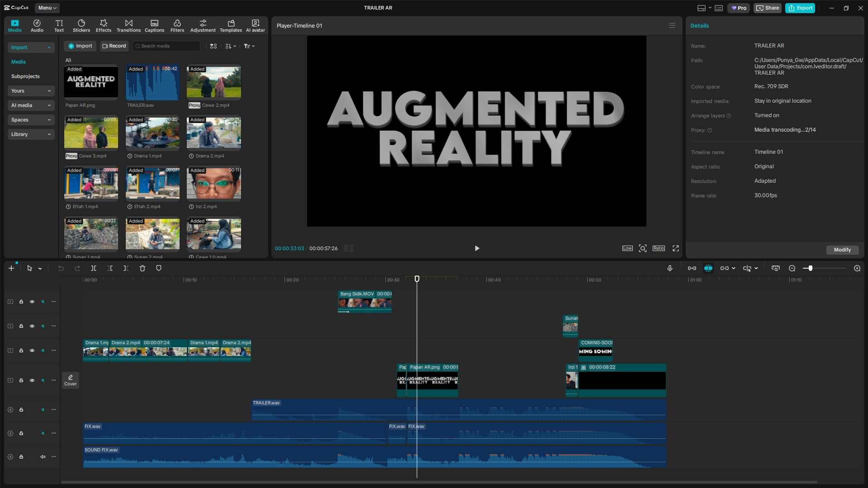Click the Cover edit button
The height and width of the screenshot is (488, 868).
(71, 380)
